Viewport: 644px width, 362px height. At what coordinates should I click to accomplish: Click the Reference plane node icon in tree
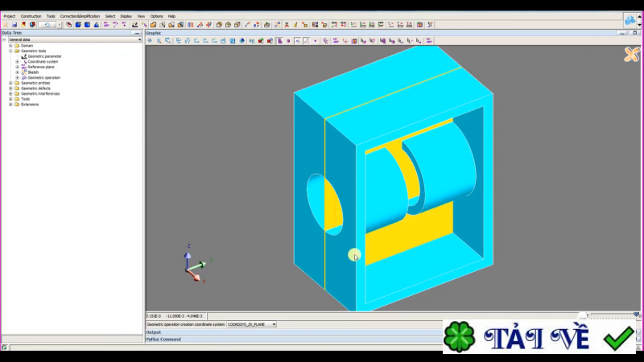point(24,67)
